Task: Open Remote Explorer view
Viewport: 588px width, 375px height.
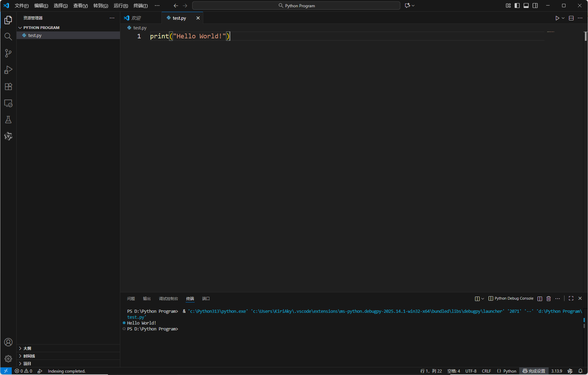Action: (x=8, y=103)
